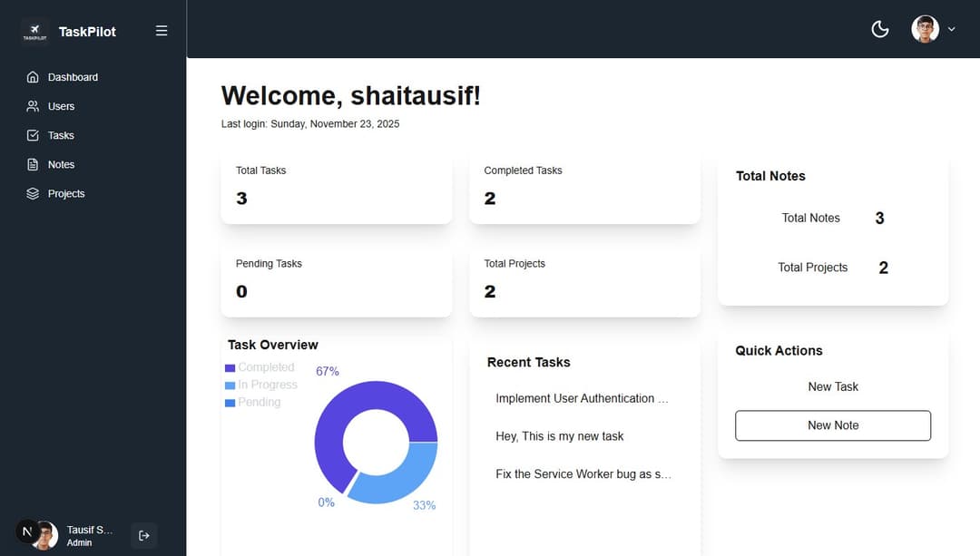Click the logout icon in sidebar footer
This screenshot has height=556, width=980.
[143, 535]
